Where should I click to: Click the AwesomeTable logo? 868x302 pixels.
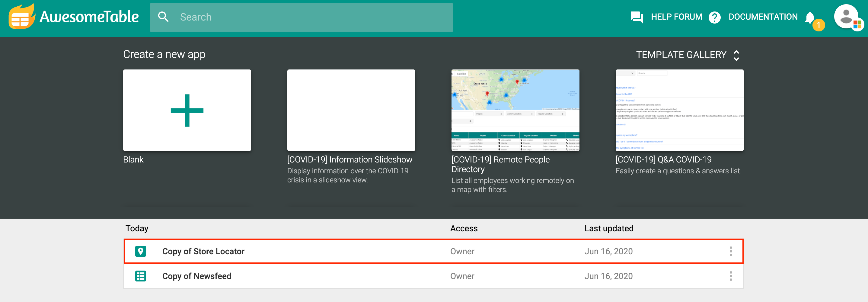(73, 16)
